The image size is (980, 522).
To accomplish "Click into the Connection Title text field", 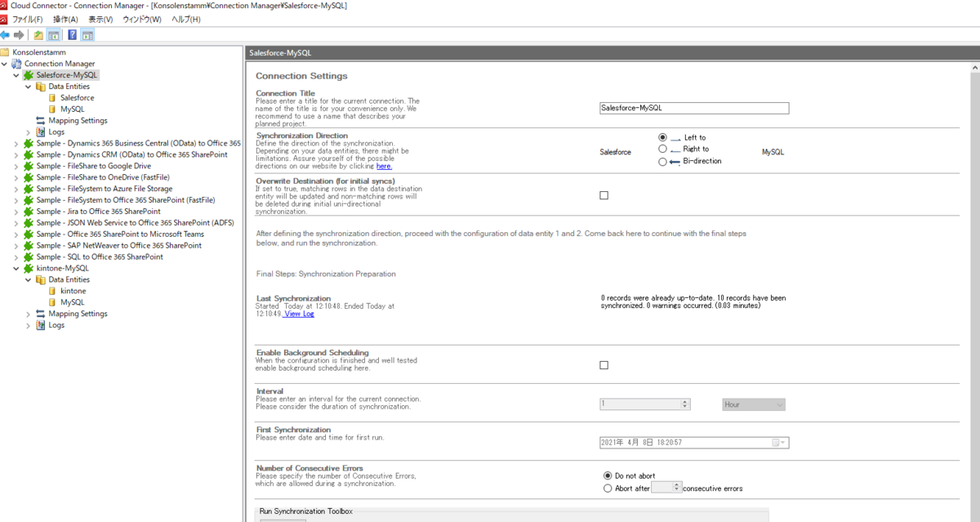I will pyautogui.click(x=694, y=108).
